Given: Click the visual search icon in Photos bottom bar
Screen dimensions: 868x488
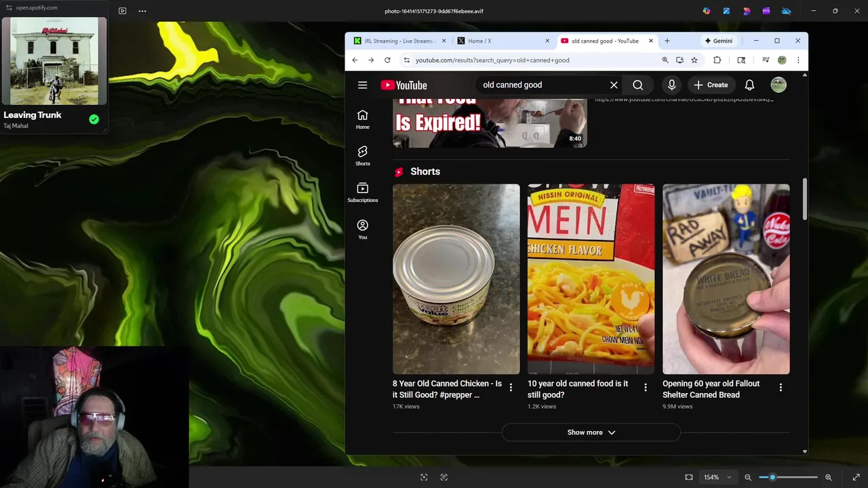Looking at the screenshot, I should [424, 477].
